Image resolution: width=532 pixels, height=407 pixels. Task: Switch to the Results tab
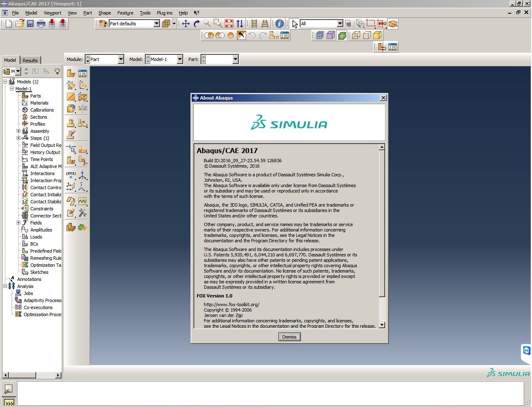click(x=30, y=60)
